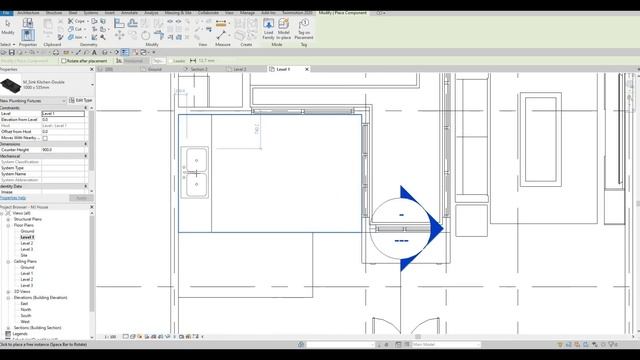Click the Elevation from Level value field
This screenshot has width=640, height=360.
tap(63, 120)
